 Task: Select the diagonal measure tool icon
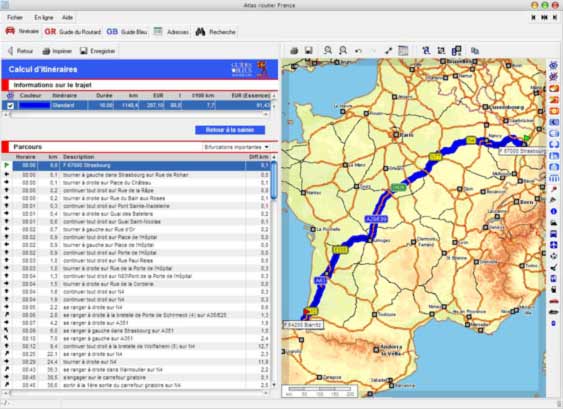pos(388,51)
